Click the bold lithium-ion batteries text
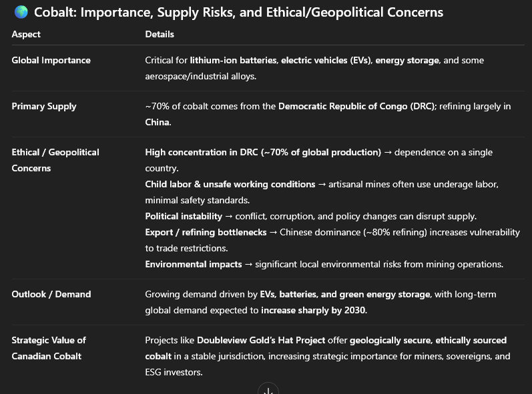This screenshot has height=394, width=532. pos(233,60)
